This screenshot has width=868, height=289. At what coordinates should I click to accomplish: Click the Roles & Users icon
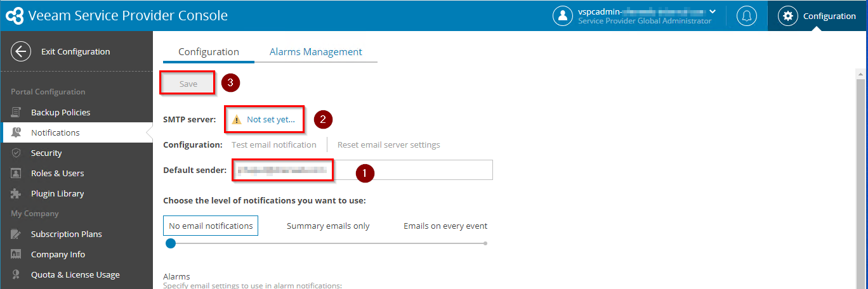click(x=16, y=173)
